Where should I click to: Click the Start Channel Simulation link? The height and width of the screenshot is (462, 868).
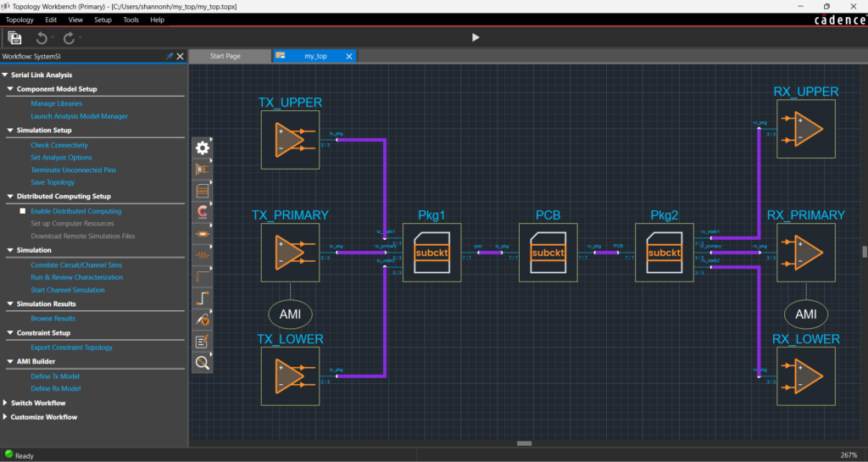coord(68,290)
